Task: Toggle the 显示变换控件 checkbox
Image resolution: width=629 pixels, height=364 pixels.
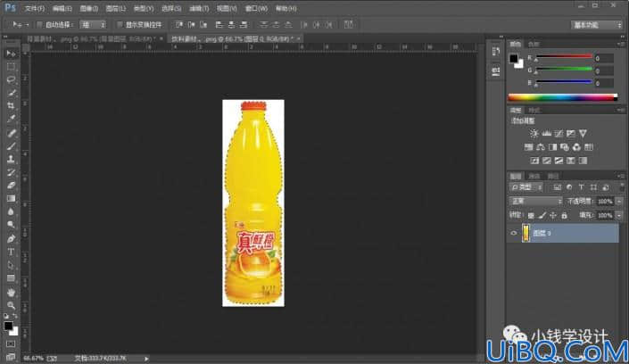Action: (120, 25)
